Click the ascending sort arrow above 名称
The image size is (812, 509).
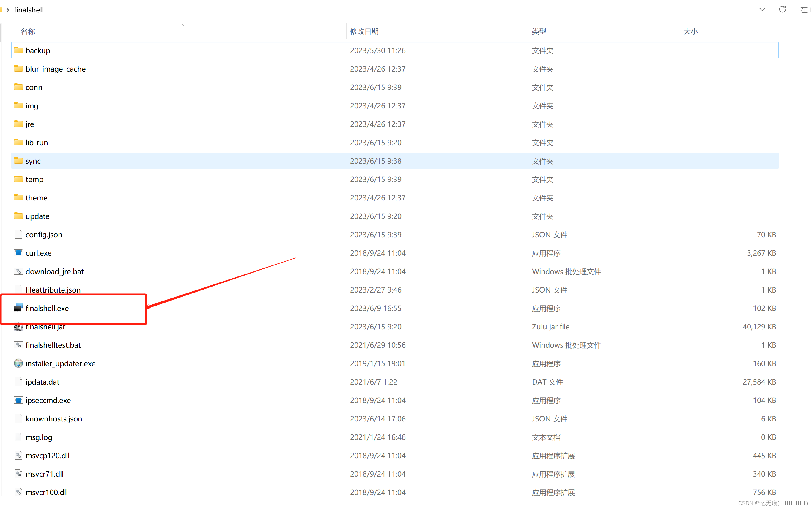pos(182,25)
